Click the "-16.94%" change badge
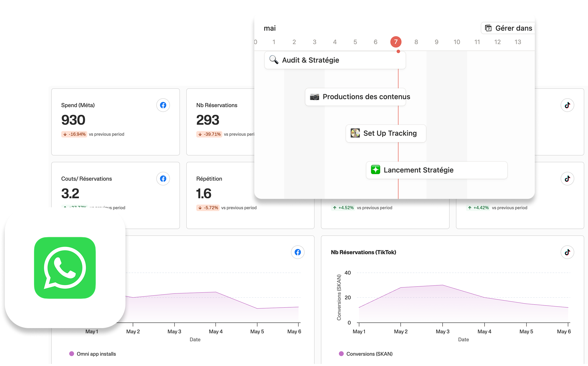Image resolution: width=588 pixels, height=366 pixels. point(74,134)
